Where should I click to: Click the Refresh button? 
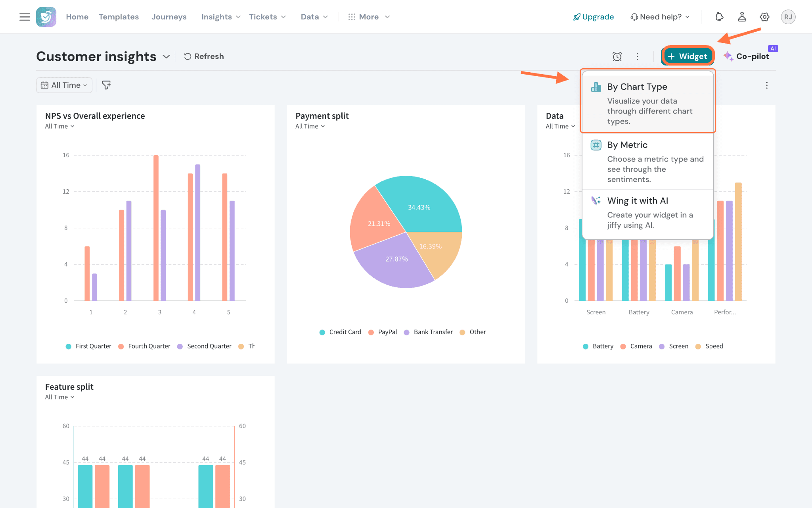tap(204, 56)
